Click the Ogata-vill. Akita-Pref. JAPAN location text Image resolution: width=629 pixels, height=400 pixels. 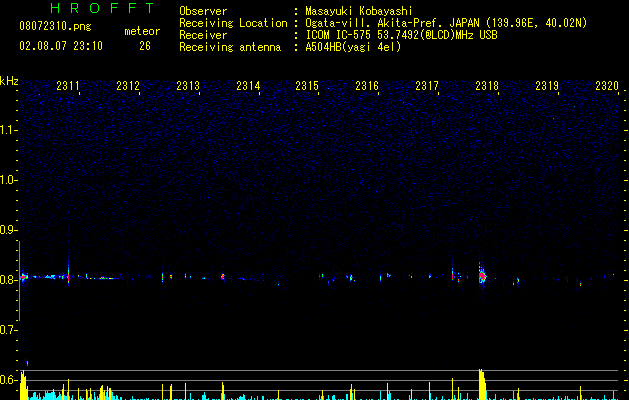point(446,23)
